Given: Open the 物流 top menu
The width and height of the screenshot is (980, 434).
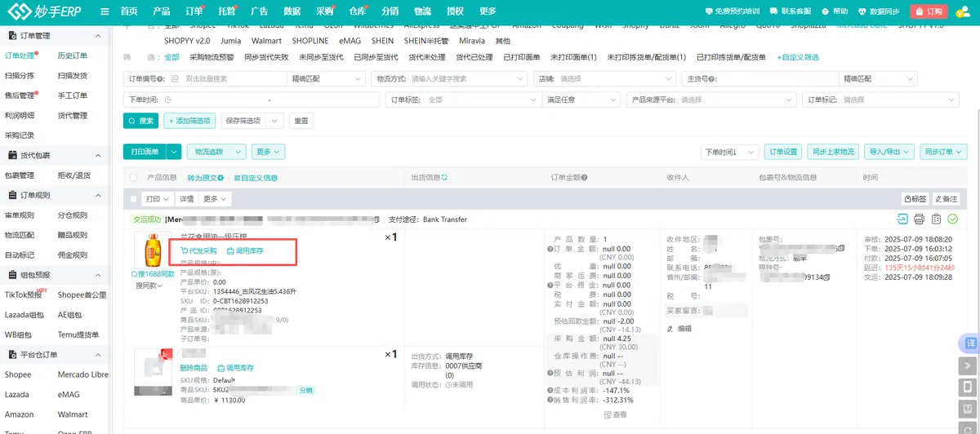Looking at the screenshot, I should [x=423, y=11].
